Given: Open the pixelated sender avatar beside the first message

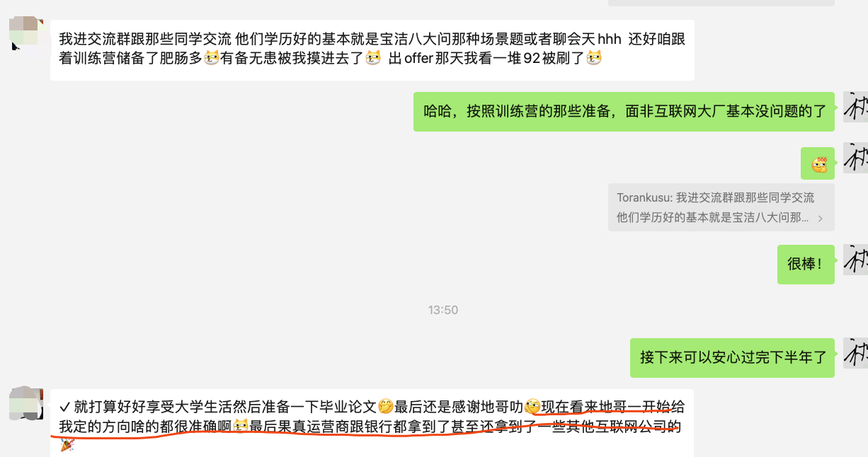Looking at the screenshot, I should click(25, 35).
